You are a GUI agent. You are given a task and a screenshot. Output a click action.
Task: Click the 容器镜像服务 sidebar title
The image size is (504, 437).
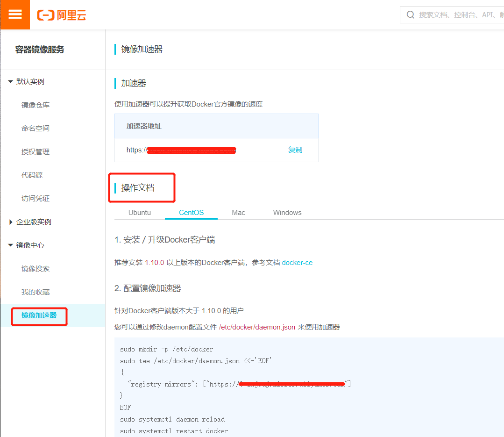40,50
